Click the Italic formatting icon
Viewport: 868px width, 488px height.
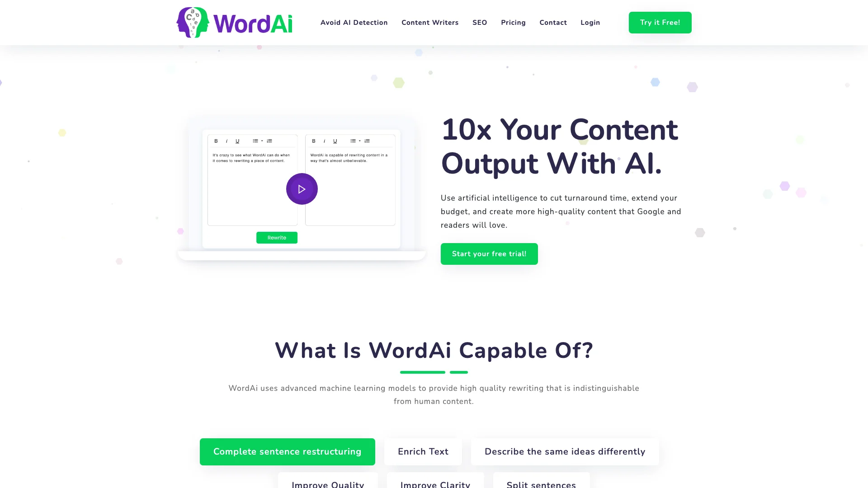point(226,141)
